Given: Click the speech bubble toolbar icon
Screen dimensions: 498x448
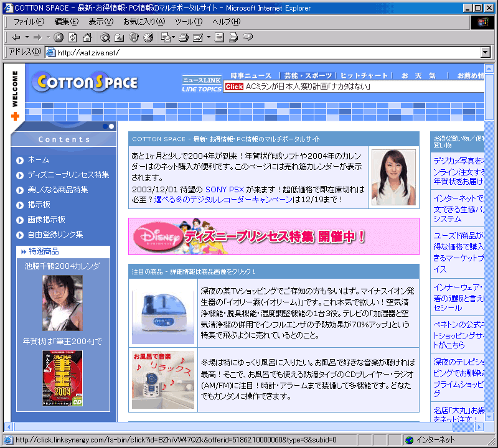Looking at the screenshot, I should pos(248,37).
